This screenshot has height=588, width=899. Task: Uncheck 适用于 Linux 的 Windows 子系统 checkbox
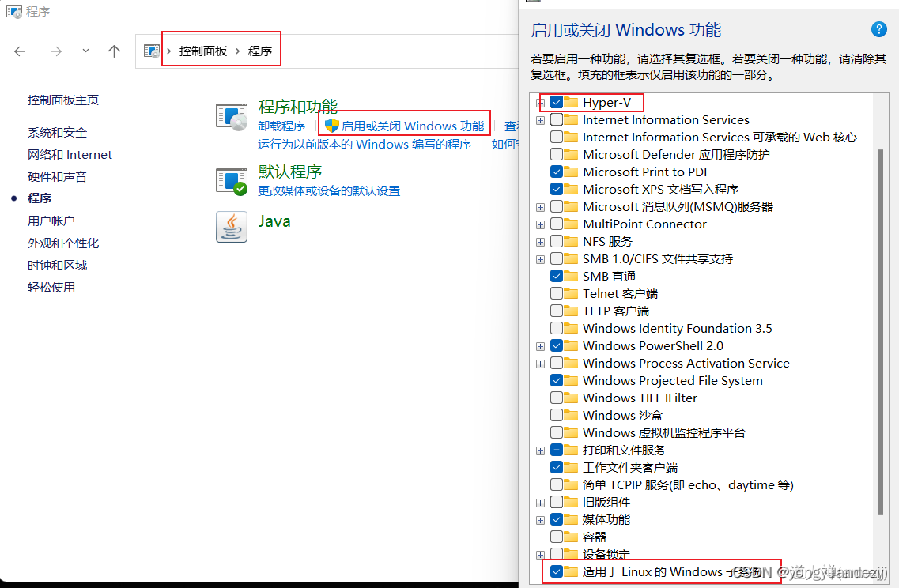[556, 571]
